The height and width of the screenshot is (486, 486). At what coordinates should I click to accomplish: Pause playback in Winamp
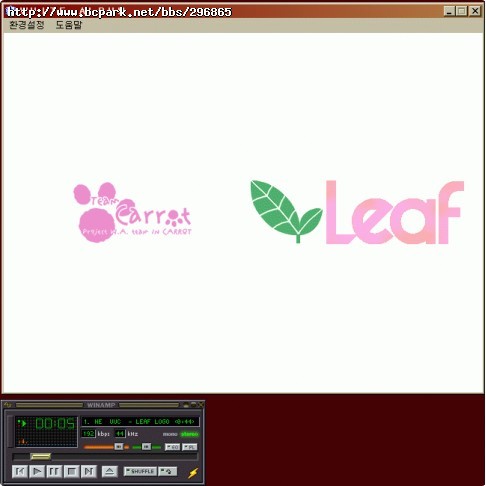[54, 471]
